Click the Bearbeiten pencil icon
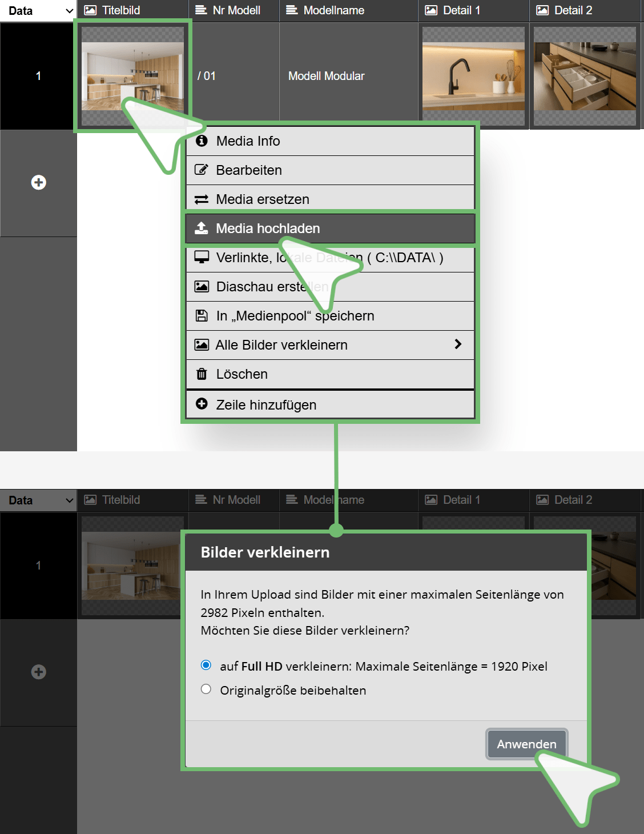The width and height of the screenshot is (644, 834). [202, 170]
